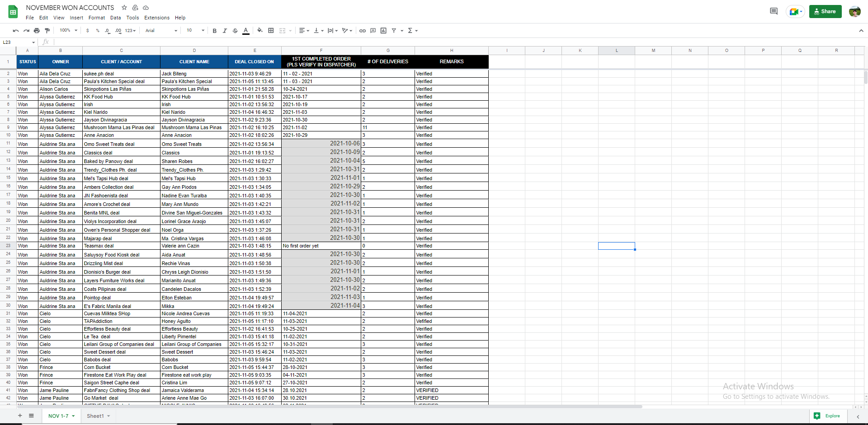868x425 pixels.
Task: Open the borders menu
Action: coord(271,31)
